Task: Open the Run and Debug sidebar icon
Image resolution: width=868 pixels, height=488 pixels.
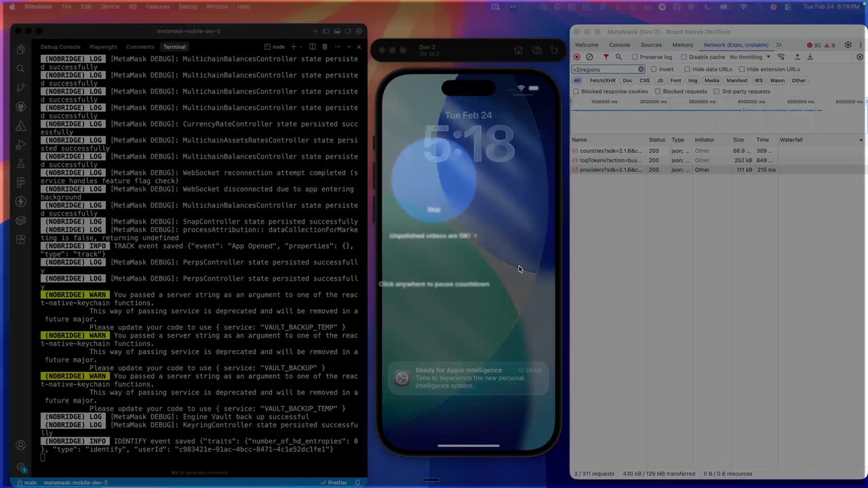Action: 20,144
